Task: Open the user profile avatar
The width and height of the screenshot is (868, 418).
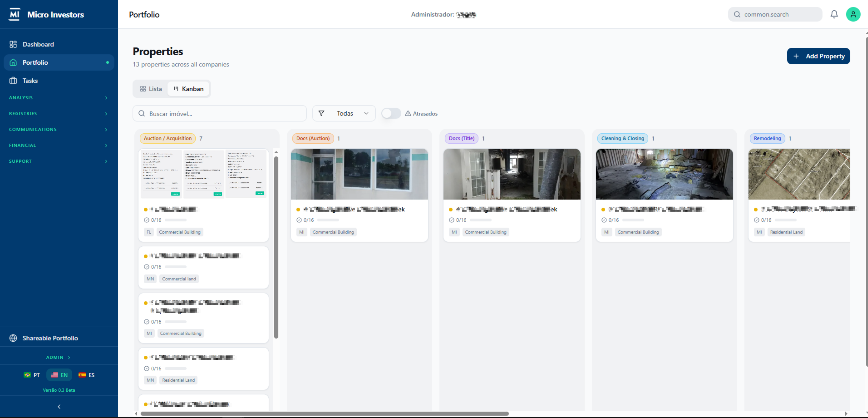Action: tap(853, 14)
